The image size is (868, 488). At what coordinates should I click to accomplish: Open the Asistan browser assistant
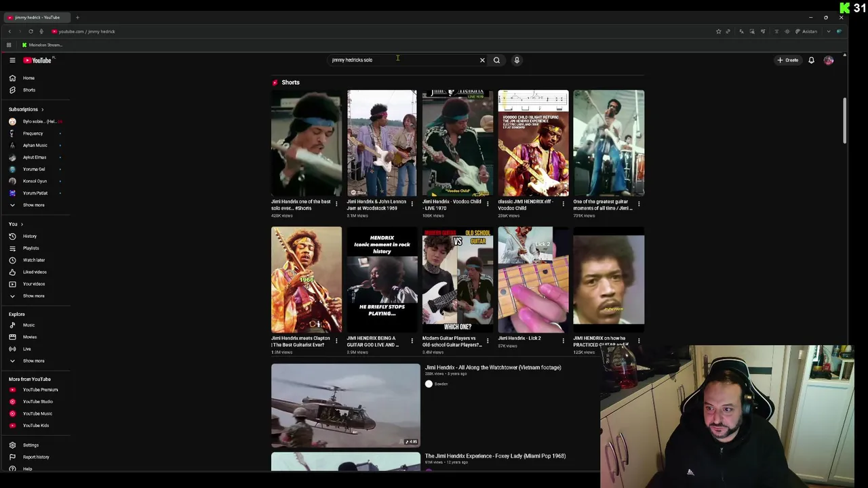(x=806, y=31)
